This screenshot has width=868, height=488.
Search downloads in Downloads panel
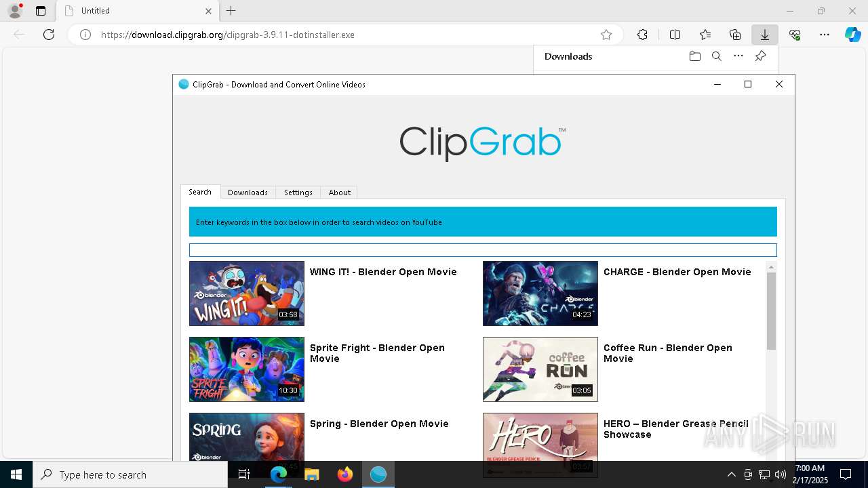tap(717, 56)
